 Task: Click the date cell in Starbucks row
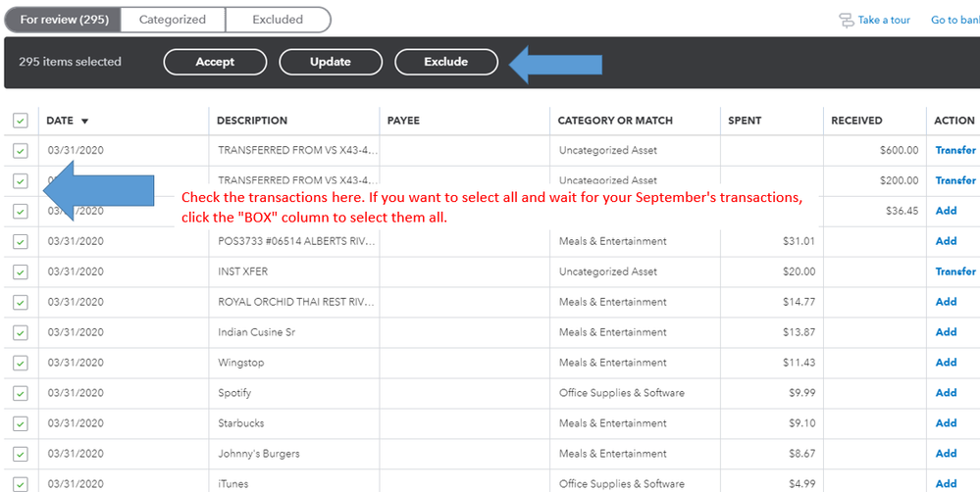click(76, 423)
